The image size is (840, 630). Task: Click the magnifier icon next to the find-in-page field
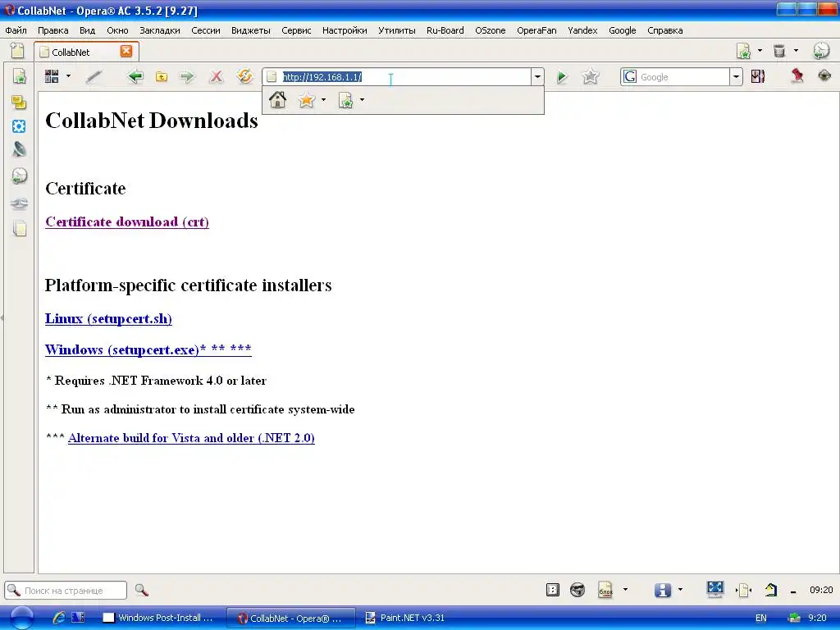point(141,591)
